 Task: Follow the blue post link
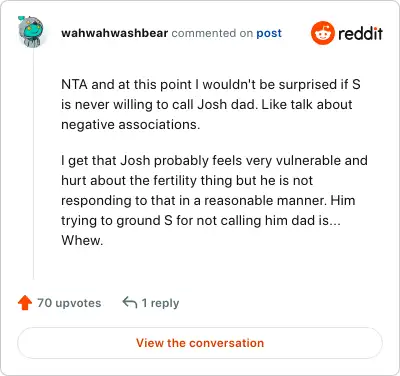pyautogui.click(x=269, y=33)
